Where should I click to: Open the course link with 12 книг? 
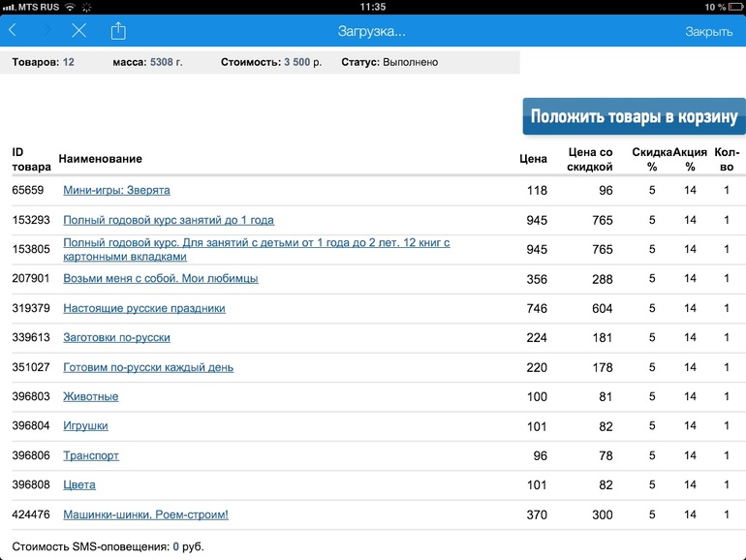tap(256, 250)
